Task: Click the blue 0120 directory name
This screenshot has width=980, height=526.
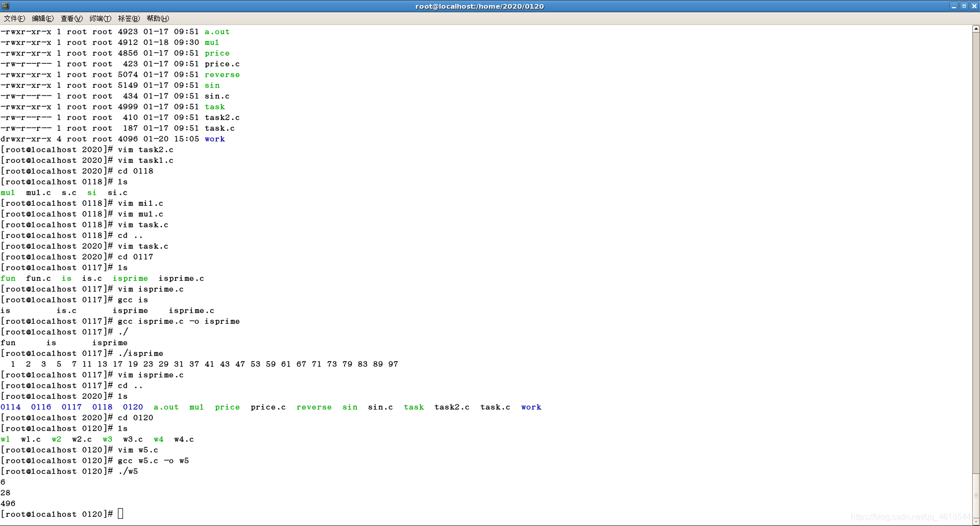Action: click(133, 407)
